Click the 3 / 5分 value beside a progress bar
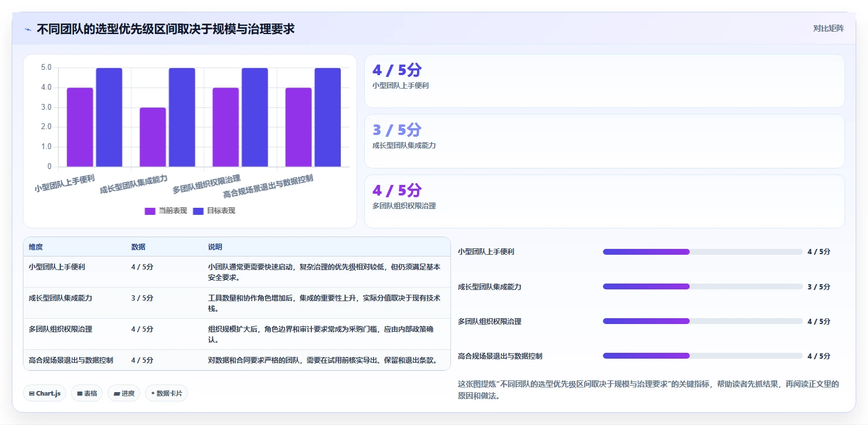Screen dimensions: 868x425 pyautogui.click(x=819, y=286)
